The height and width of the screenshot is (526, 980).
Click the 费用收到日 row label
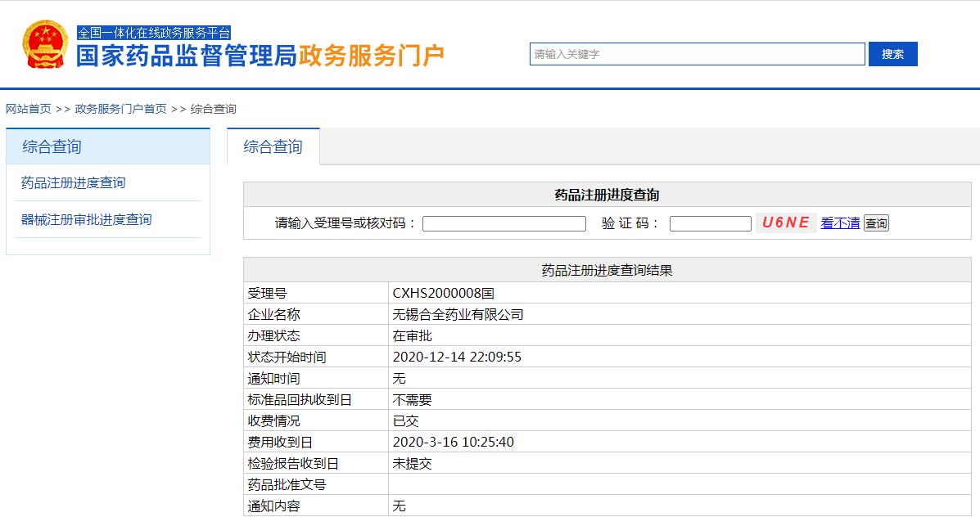pos(280,443)
